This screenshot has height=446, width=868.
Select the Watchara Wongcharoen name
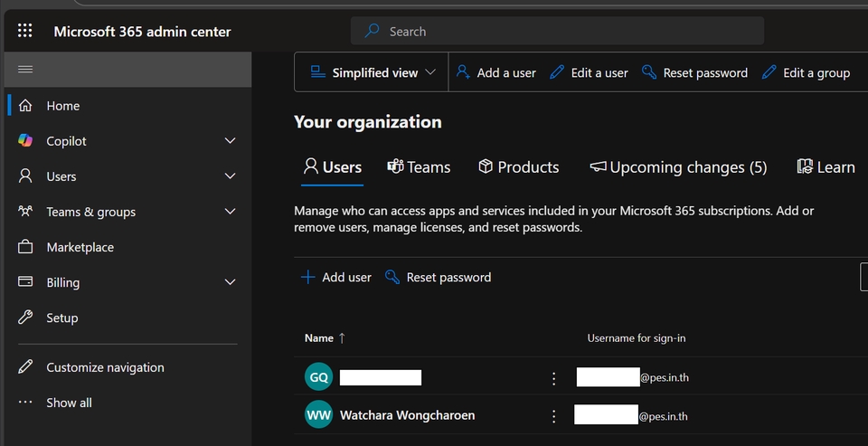(408, 415)
